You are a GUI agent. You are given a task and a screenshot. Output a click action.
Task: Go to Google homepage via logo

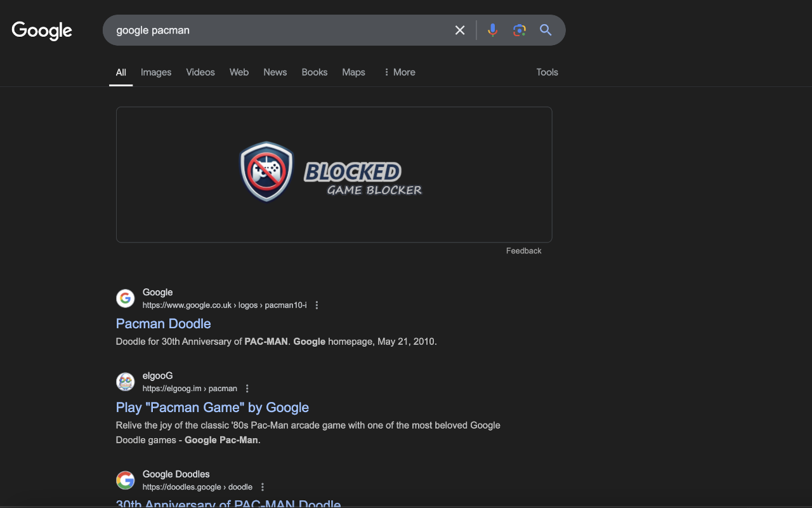pyautogui.click(x=42, y=30)
